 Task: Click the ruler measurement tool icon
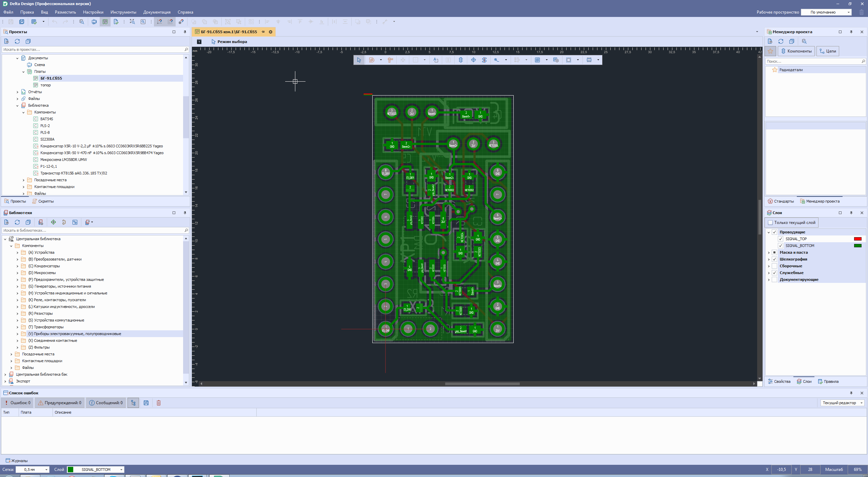coord(390,60)
